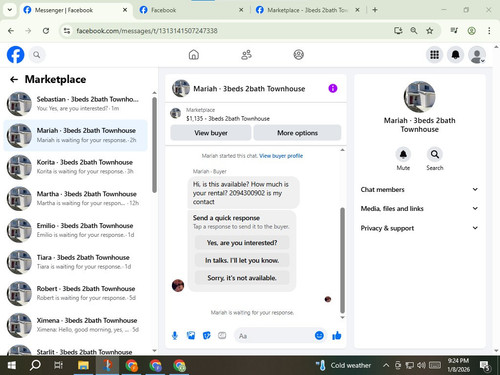Open File Explorer from taskbar
Image resolution: width=500 pixels, height=375 pixels.
[x=83, y=365]
